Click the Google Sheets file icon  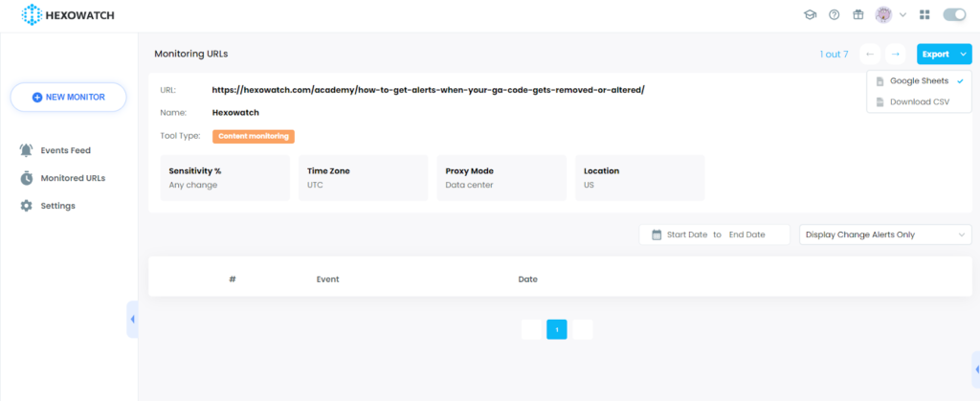(x=880, y=81)
